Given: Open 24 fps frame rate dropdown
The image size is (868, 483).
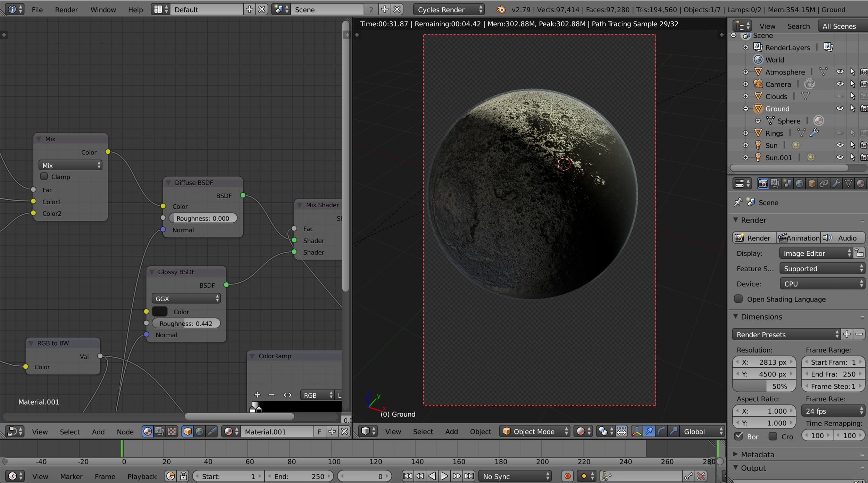Looking at the screenshot, I should point(833,411).
